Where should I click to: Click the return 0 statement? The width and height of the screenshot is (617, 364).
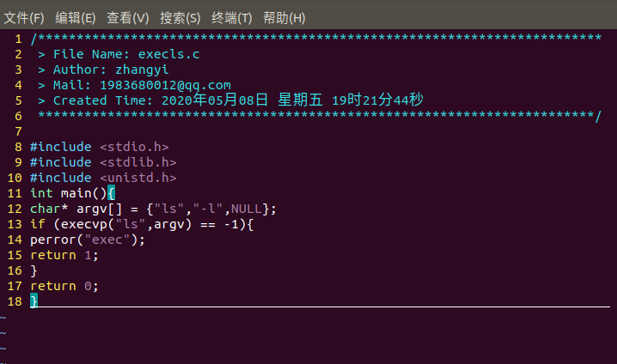pyautogui.click(x=64, y=286)
